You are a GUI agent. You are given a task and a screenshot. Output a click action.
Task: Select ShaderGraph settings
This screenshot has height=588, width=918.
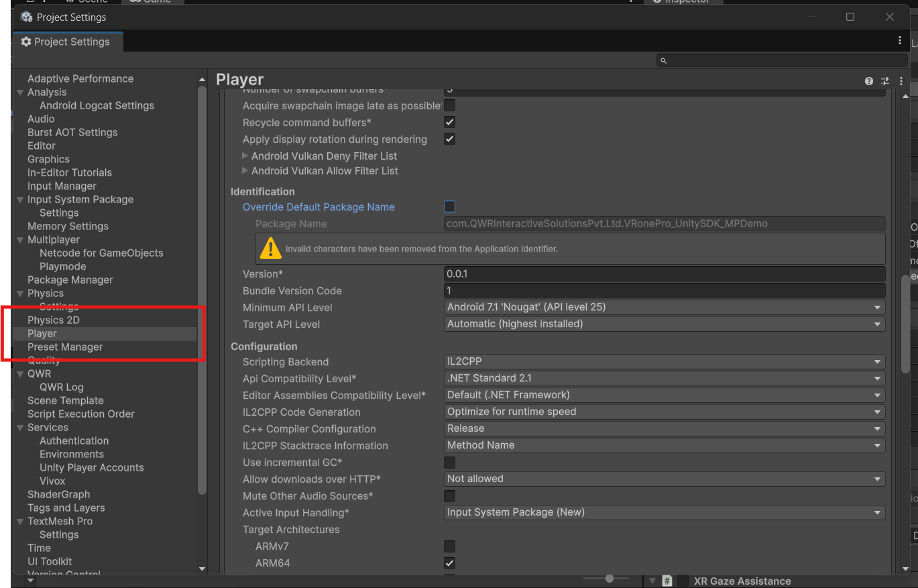click(59, 494)
